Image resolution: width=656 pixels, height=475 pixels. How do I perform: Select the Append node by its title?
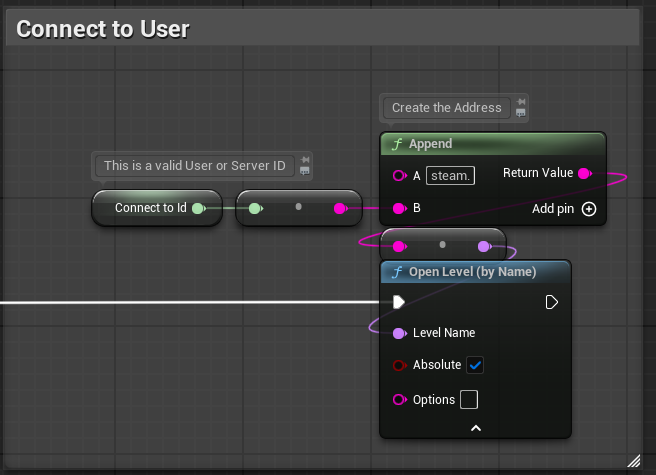(430, 144)
